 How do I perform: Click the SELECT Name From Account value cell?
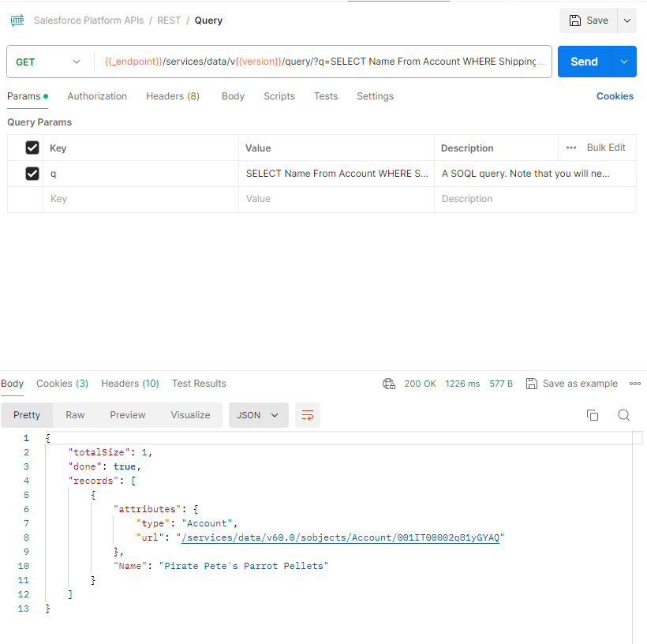(336, 174)
